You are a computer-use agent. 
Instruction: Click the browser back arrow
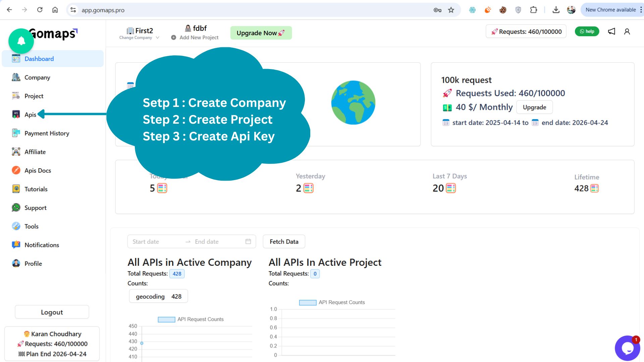[x=9, y=10]
